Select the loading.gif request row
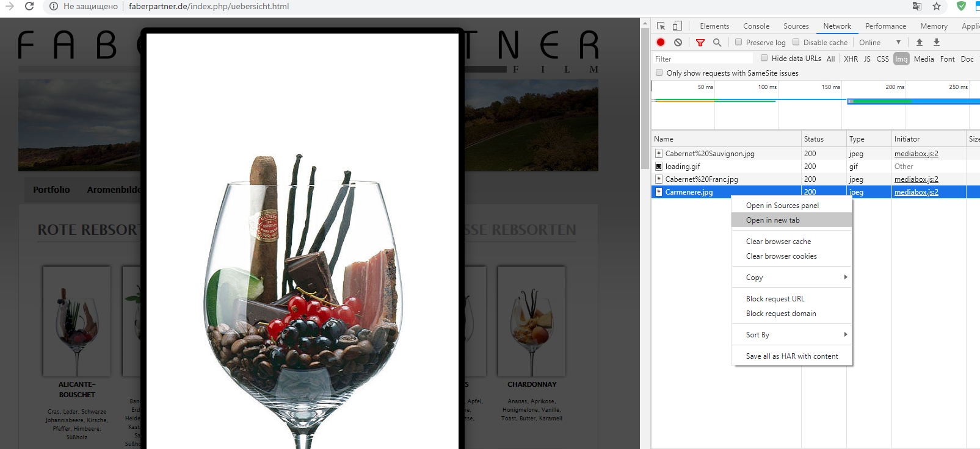980x449 pixels. pos(815,167)
